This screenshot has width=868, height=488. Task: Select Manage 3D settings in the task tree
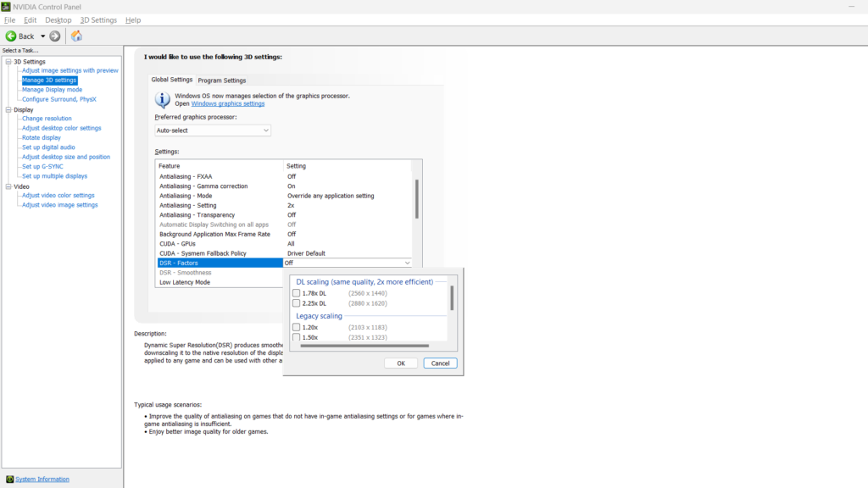tap(49, 80)
